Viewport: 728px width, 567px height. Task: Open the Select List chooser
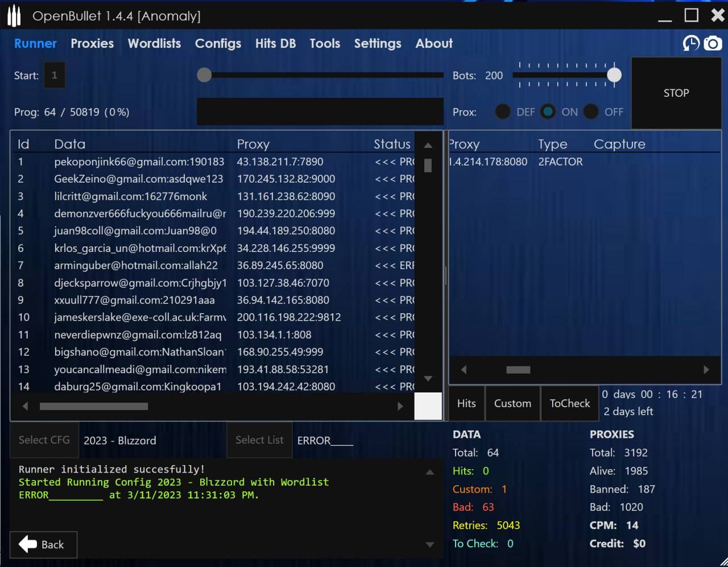pos(259,440)
